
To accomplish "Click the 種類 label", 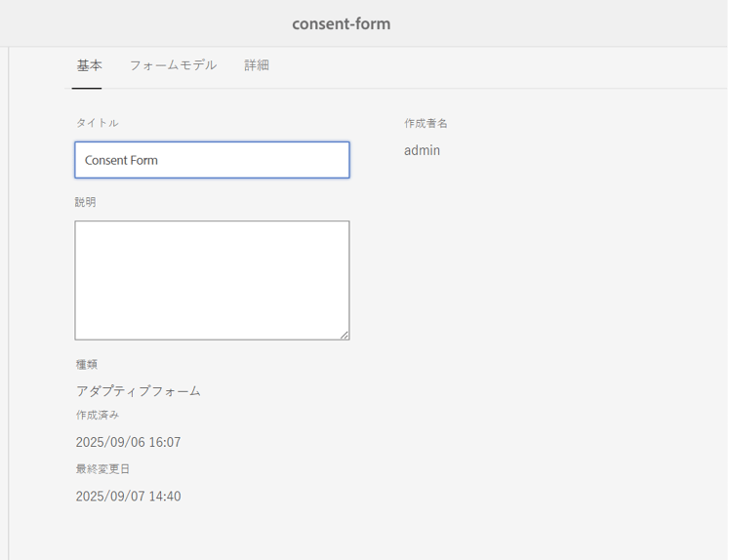I will 86,364.
